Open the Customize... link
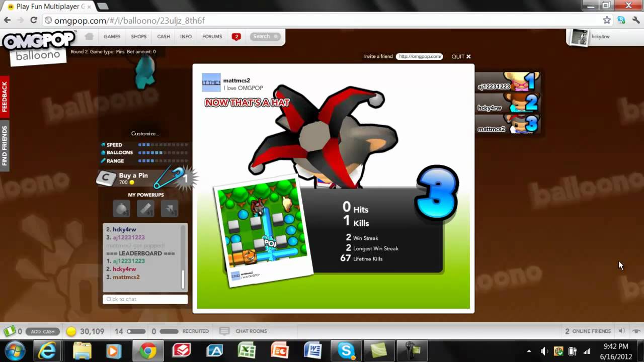 tap(145, 134)
